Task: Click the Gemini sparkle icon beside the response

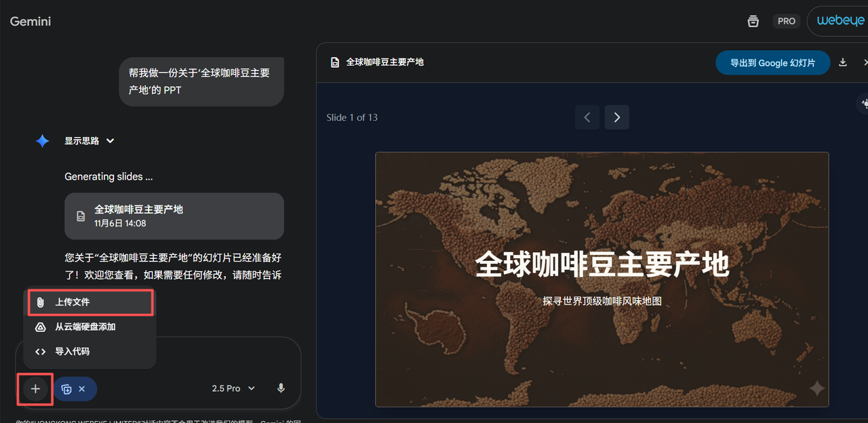Action: (x=42, y=141)
